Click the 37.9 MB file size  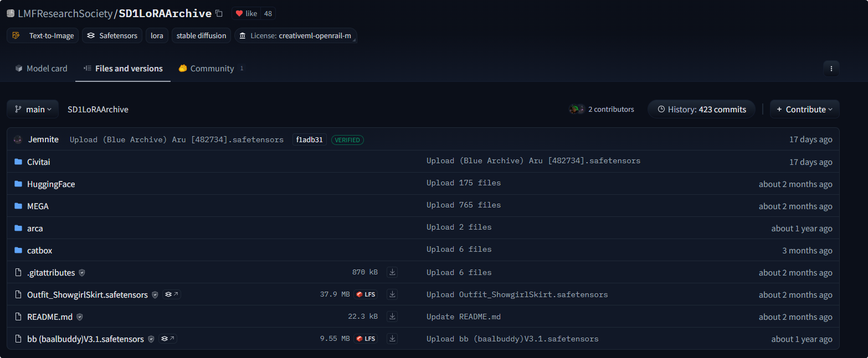(x=335, y=294)
